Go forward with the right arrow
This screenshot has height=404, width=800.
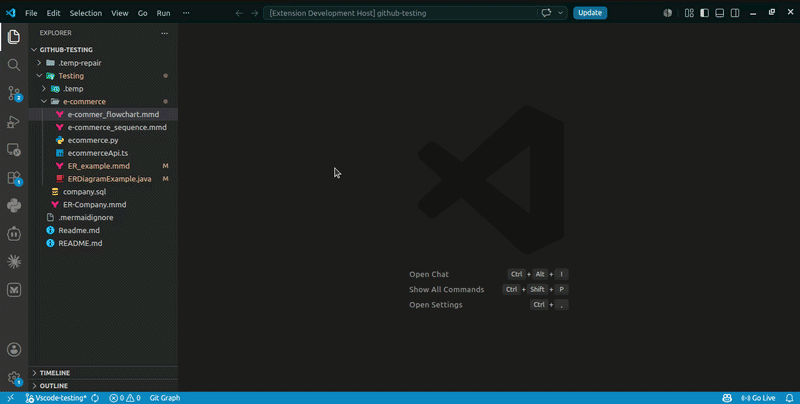click(x=254, y=13)
